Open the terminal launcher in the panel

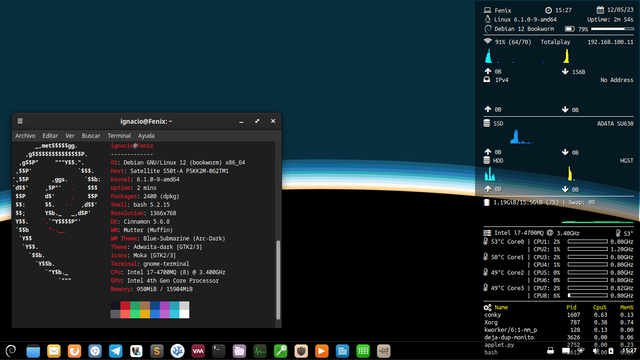tap(218, 351)
